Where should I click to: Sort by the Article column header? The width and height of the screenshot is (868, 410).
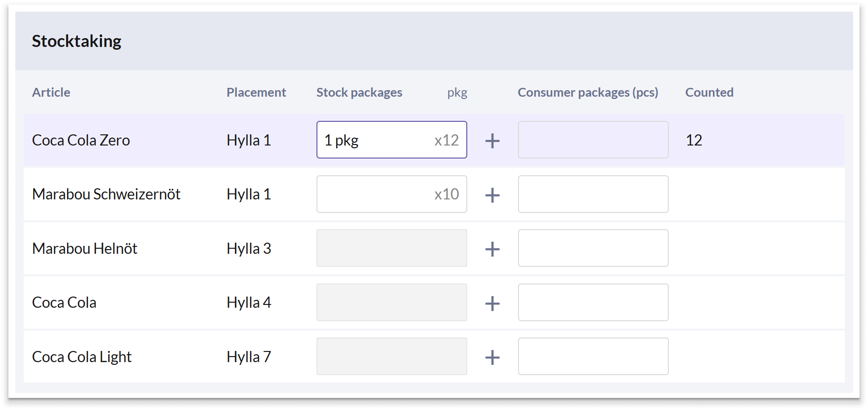point(51,93)
